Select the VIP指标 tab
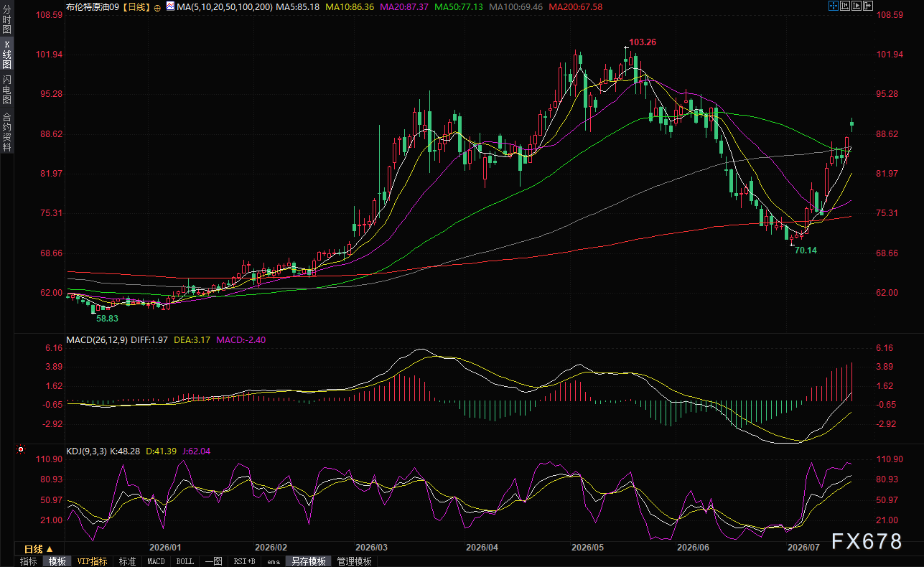Screen dimensions: 924x567 tap(92, 561)
